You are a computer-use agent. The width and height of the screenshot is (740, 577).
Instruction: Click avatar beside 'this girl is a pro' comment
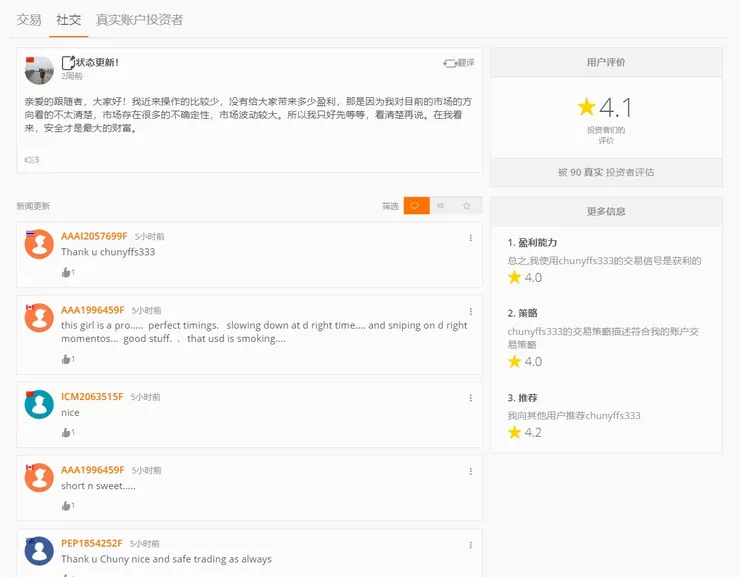39,318
